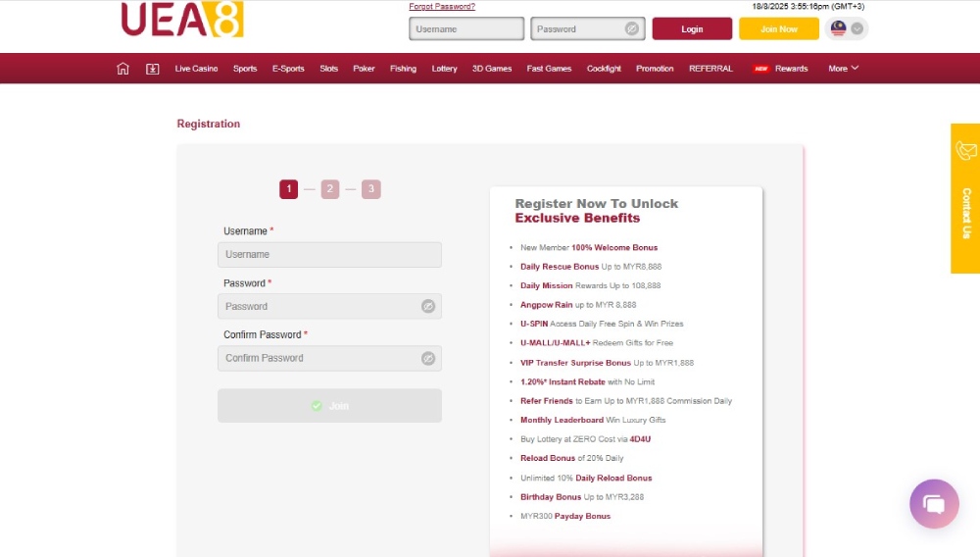The height and width of the screenshot is (557, 980).
Task: Click the red Login button
Action: (x=692, y=28)
